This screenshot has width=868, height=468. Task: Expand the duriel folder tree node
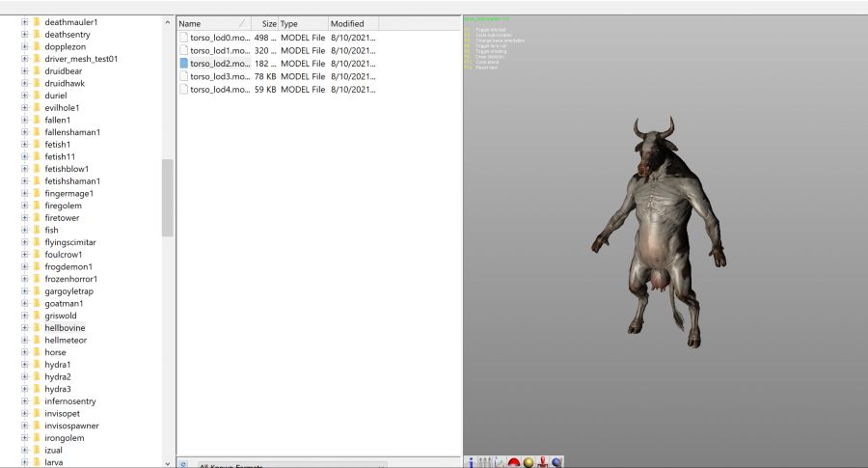point(24,96)
